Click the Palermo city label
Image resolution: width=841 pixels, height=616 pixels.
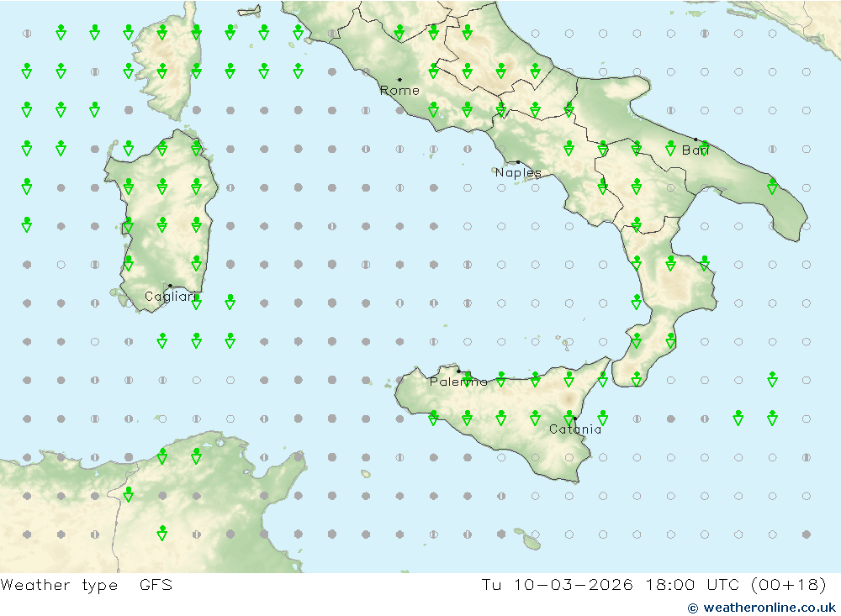tap(458, 382)
